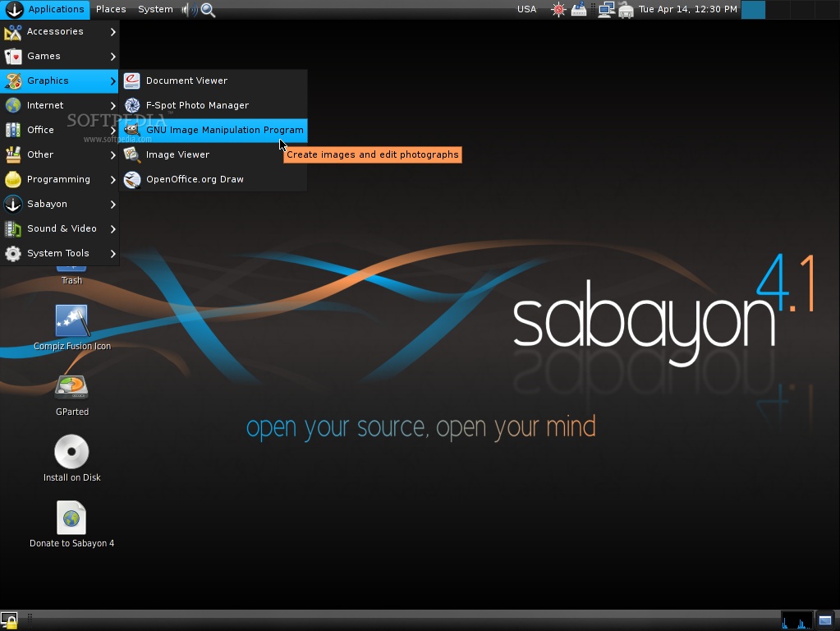This screenshot has width=840, height=631.
Task: Expand the Sabayon submenu arrow
Action: [113, 205]
